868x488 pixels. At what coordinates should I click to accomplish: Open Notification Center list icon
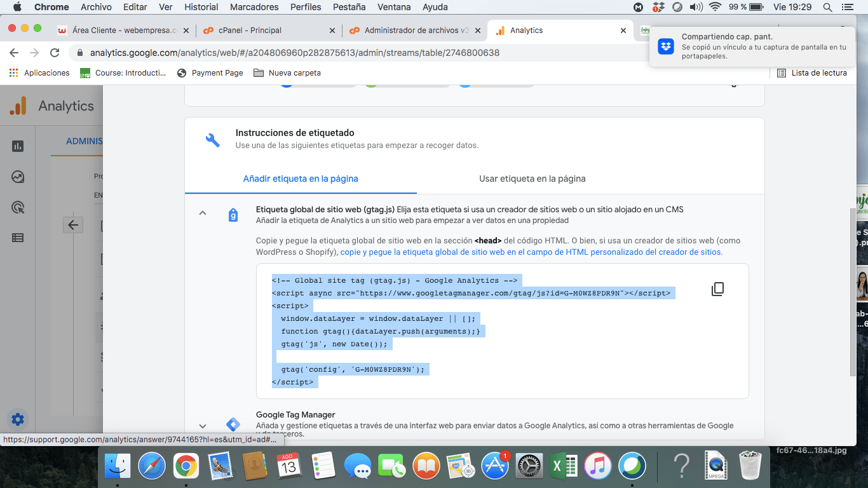(x=847, y=7)
